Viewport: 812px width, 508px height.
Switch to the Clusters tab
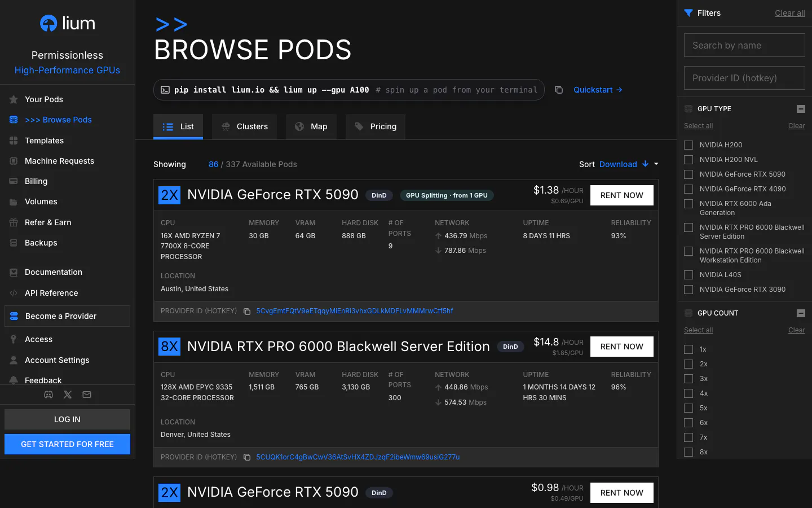point(244,127)
